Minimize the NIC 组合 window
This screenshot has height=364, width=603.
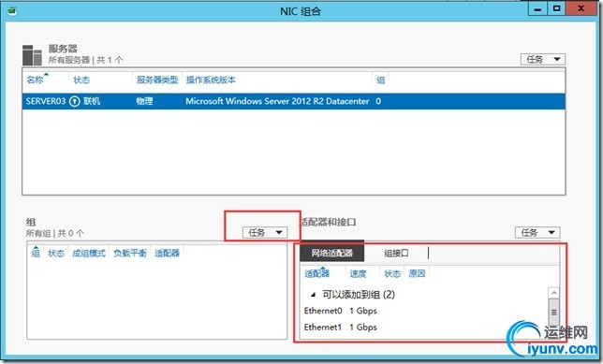(537, 9)
